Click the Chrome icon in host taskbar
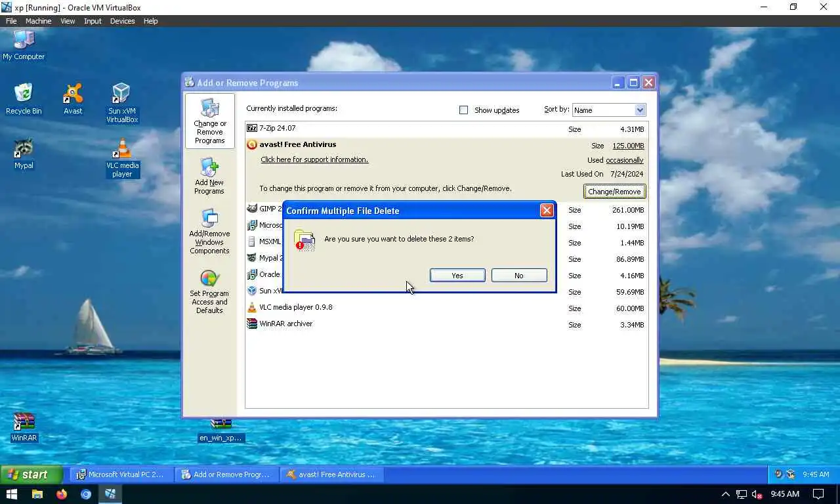The image size is (840, 504). click(86, 494)
